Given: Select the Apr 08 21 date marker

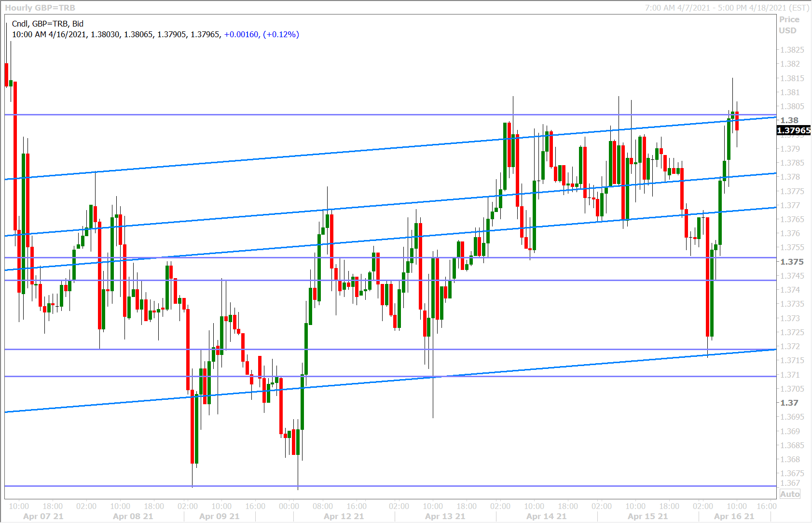Looking at the screenshot, I should pos(133,516).
